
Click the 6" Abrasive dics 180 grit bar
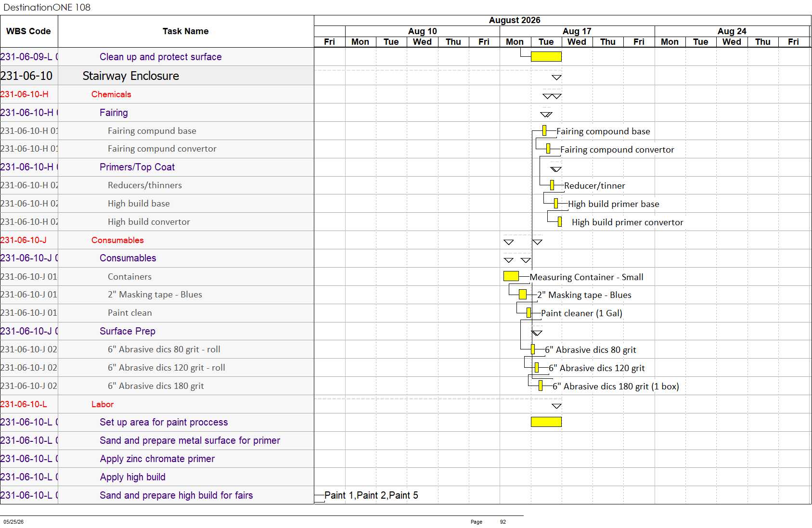(x=541, y=386)
